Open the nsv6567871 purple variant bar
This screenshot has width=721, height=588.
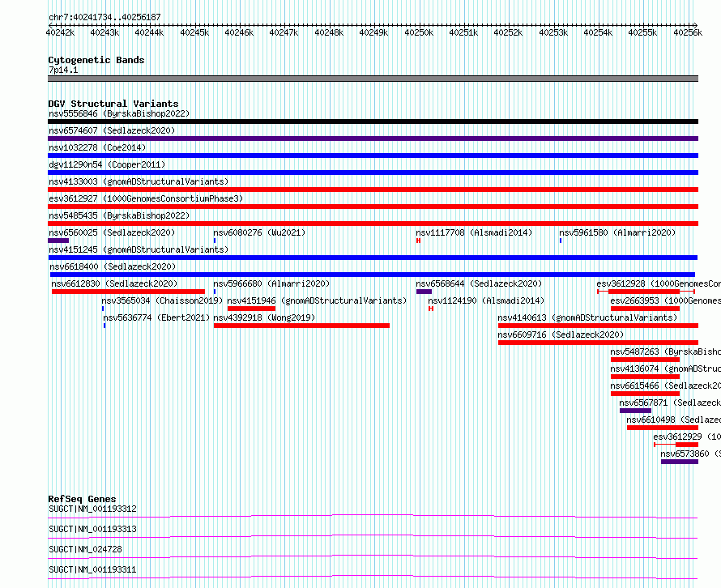pos(635,411)
